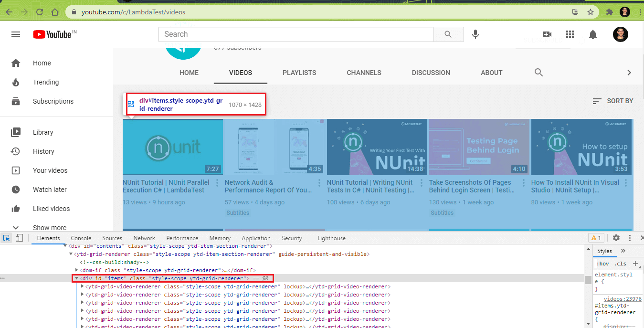Screen dimensions: 644x328
Task: Toggle the device toolbar in DevTools
Action: coord(19,237)
